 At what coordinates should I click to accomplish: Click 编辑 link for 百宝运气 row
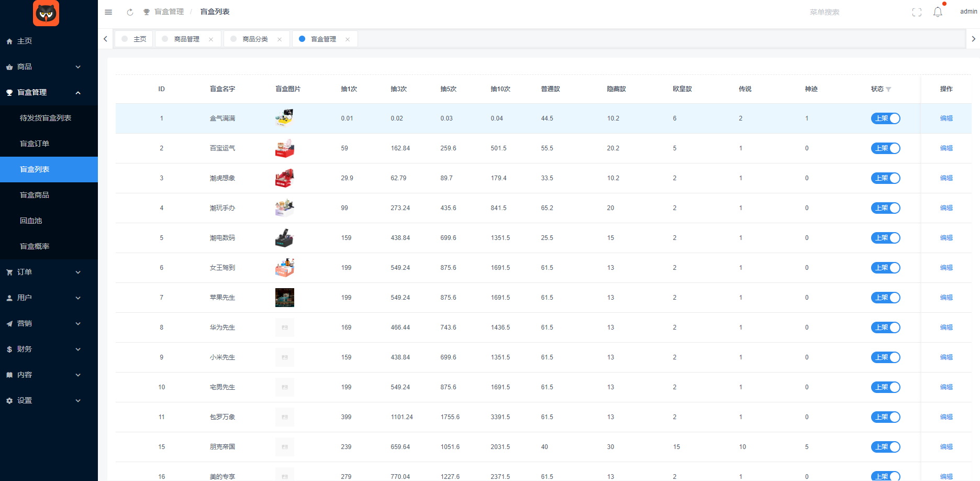tap(946, 148)
